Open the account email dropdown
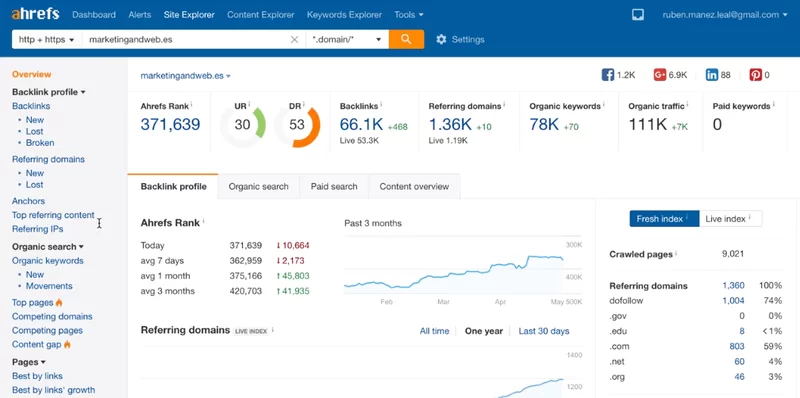 click(724, 15)
